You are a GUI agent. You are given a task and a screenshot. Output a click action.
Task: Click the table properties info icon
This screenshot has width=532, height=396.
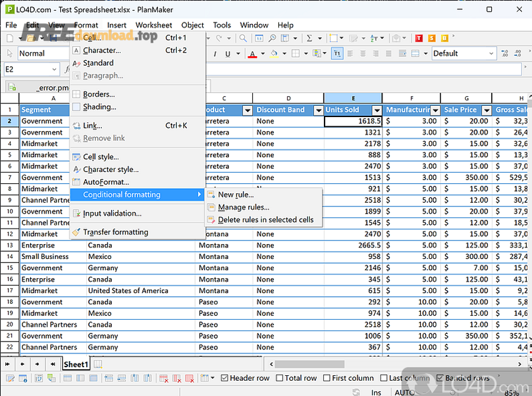pos(23,378)
